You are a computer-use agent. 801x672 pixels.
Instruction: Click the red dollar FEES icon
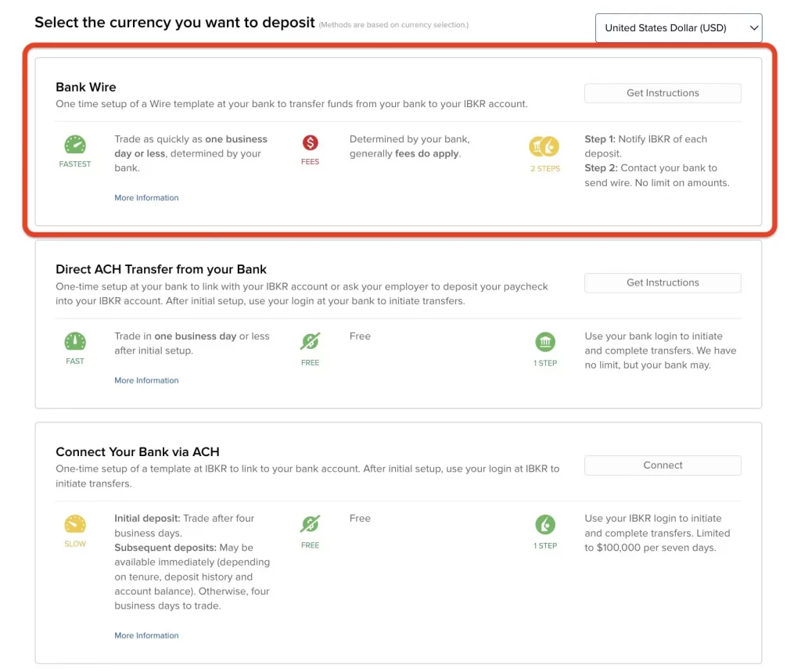pos(311,143)
